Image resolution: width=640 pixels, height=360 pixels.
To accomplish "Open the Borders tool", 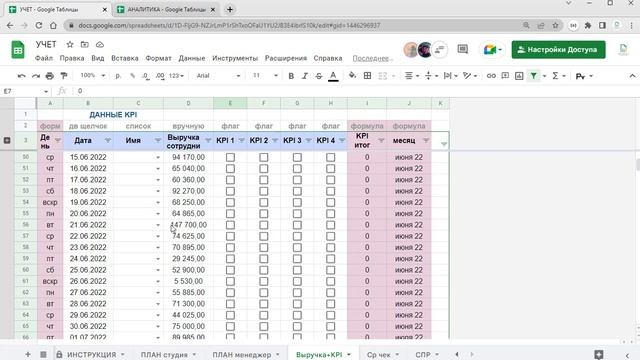I will pos(367,76).
